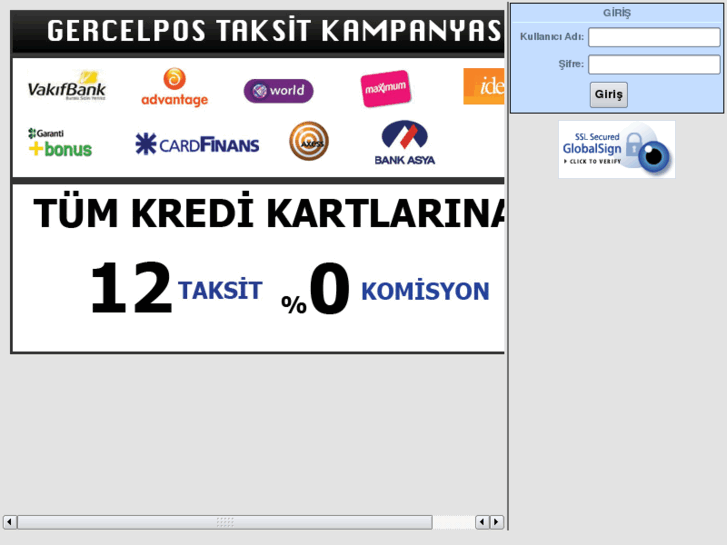The image size is (727, 545).
Task: Click the scrollbar right arrow at far right
Action: (x=497, y=522)
